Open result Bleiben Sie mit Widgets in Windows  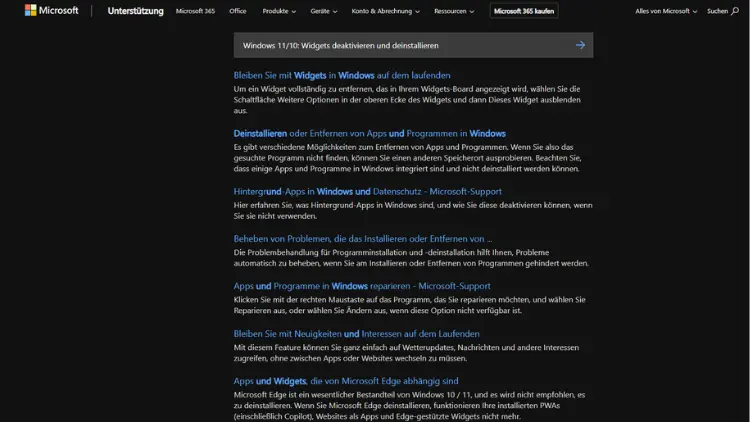pos(342,75)
